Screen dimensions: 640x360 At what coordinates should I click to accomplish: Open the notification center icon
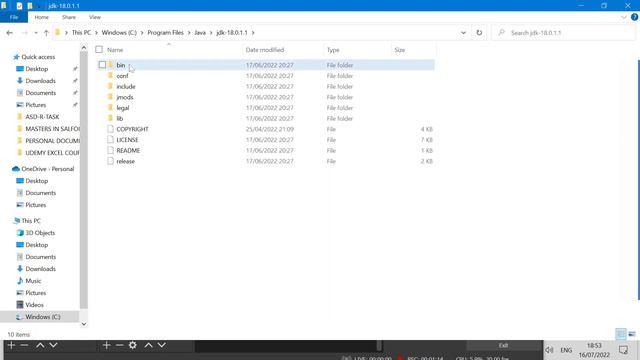tap(623, 350)
